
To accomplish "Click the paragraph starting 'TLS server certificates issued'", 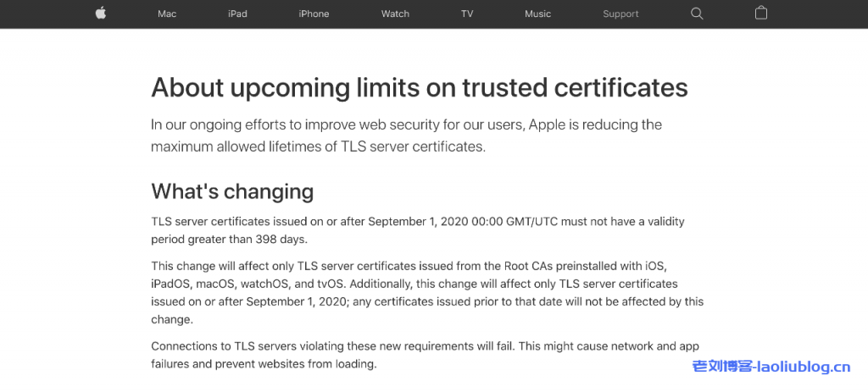I will (x=417, y=229).
